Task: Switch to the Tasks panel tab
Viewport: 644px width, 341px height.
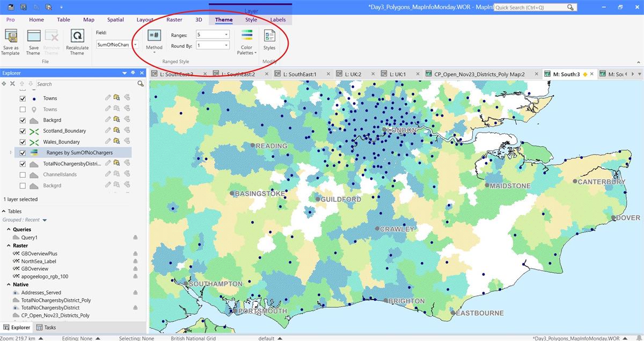Action: click(x=46, y=327)
